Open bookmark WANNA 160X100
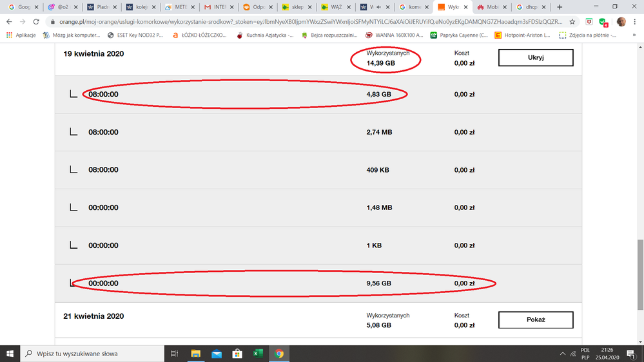This screenshot has height=362, width=644. point(394,35)
